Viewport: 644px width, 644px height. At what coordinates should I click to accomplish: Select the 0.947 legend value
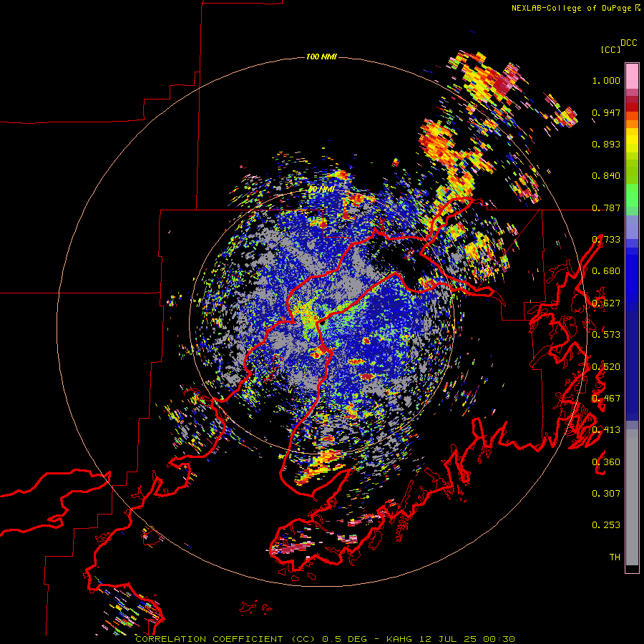[x=606, y=112]
